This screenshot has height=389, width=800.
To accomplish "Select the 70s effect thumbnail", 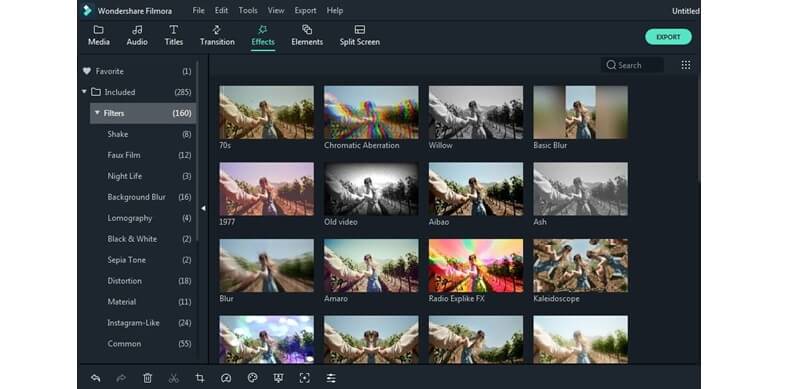I will click(266, 112).
